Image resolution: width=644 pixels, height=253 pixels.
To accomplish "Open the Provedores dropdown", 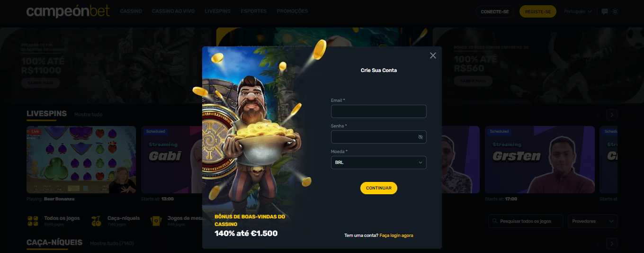I will point(592,221).
